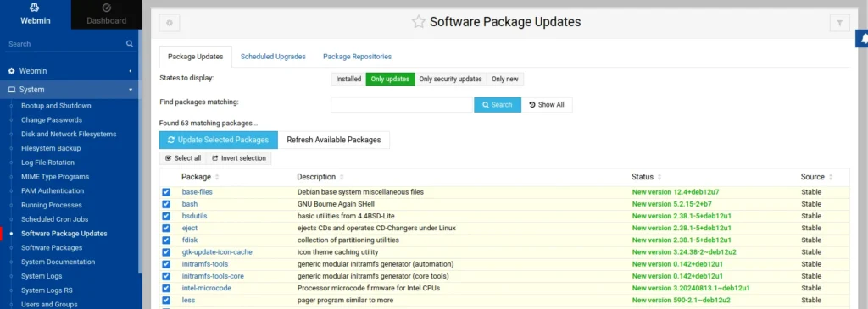Open Running Processes module
This screenshot has width=868, height=309.
[x=52, y=205]
